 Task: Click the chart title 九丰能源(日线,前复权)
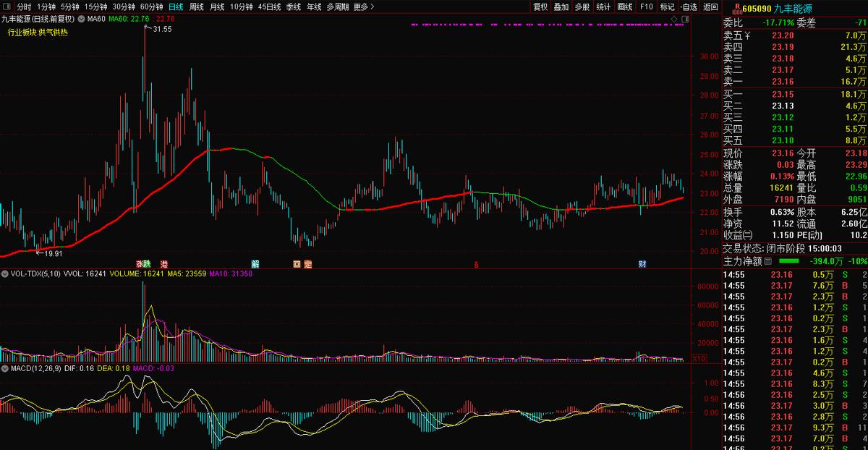click(38, 19)
